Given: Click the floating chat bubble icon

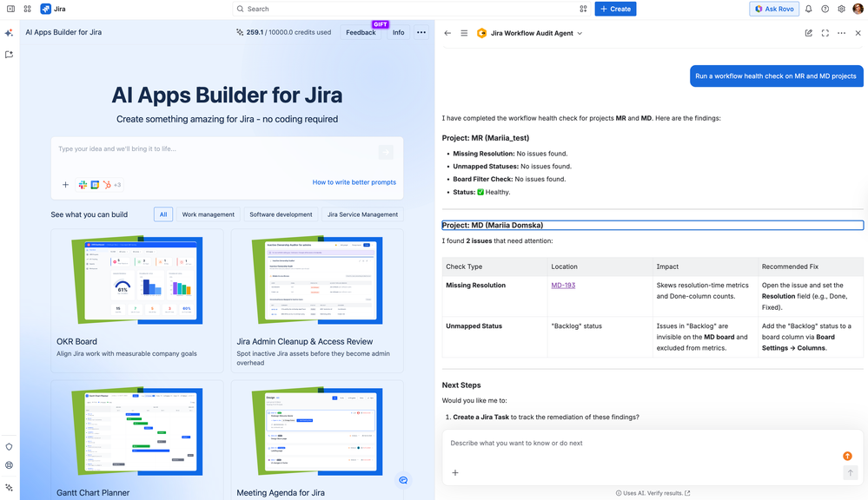Looking at the screenshot, I should click(403, 480).
